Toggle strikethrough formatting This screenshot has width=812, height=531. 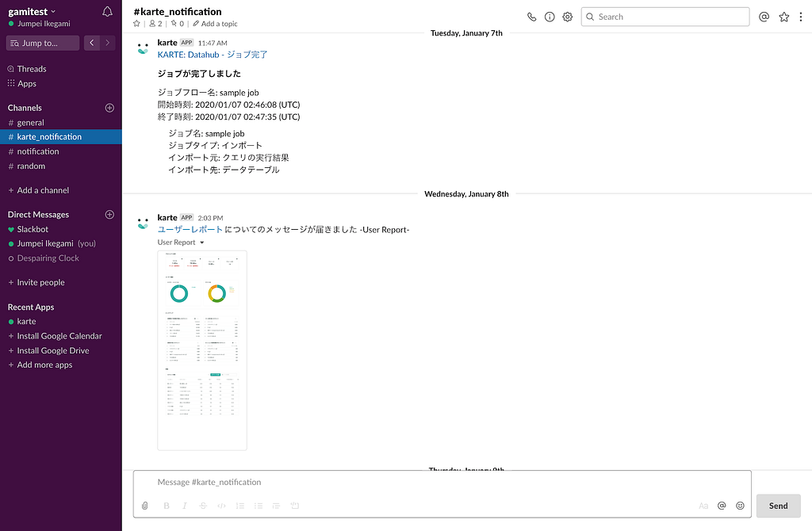203,506
